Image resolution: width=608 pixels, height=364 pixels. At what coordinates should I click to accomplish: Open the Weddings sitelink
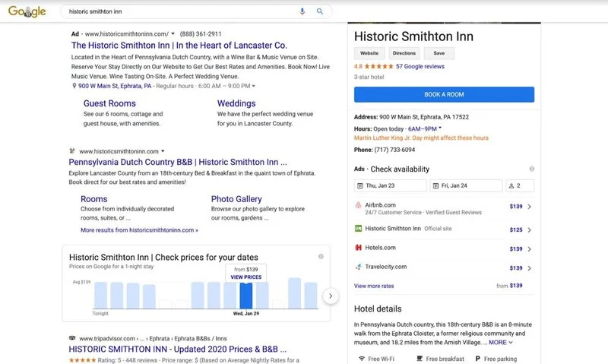click(x=236, y=103)
